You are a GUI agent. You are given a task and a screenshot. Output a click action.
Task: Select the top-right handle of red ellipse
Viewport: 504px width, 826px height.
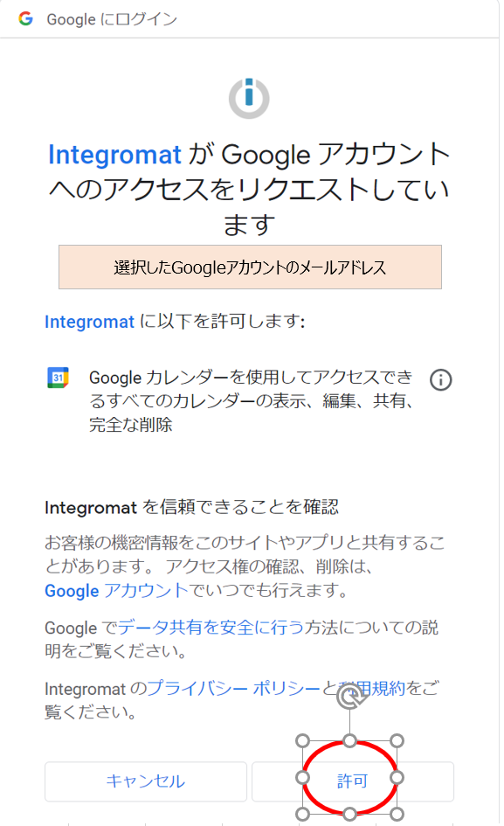coord(397,741)
